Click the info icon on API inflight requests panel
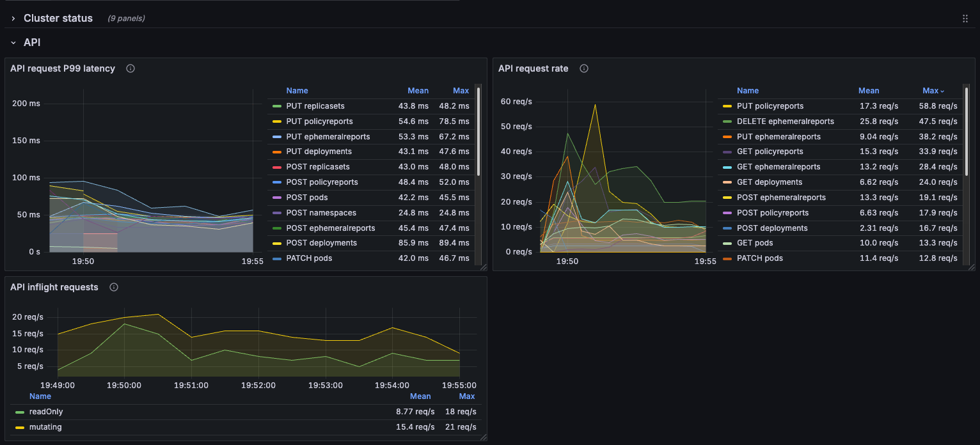This screenshot has width=980, height=445. [113, 287]
